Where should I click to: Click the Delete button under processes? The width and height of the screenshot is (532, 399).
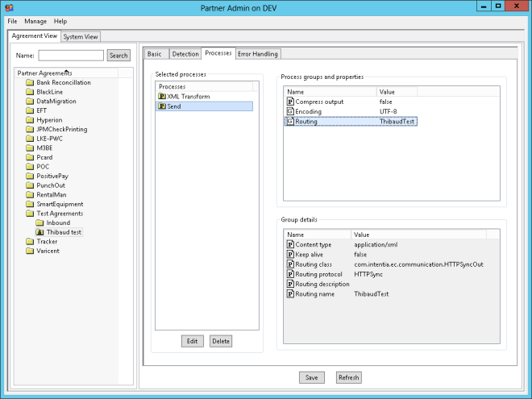221,341
